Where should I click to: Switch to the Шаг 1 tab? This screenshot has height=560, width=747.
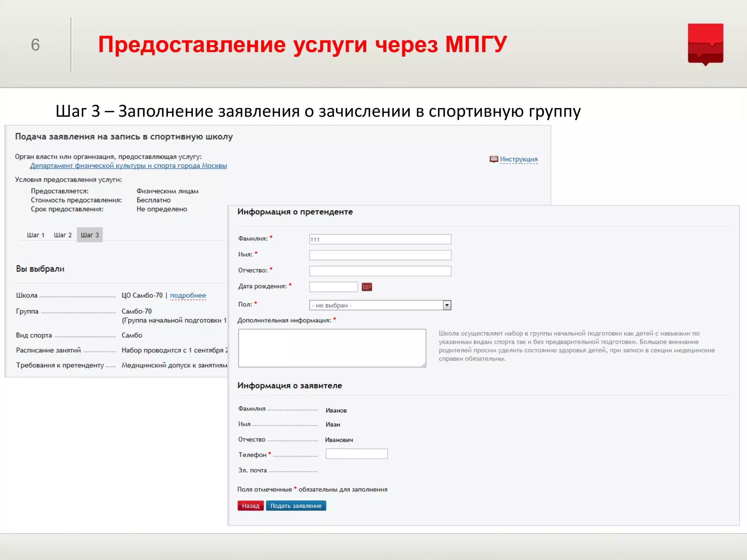pyautogui.click(x=35, y=235)
